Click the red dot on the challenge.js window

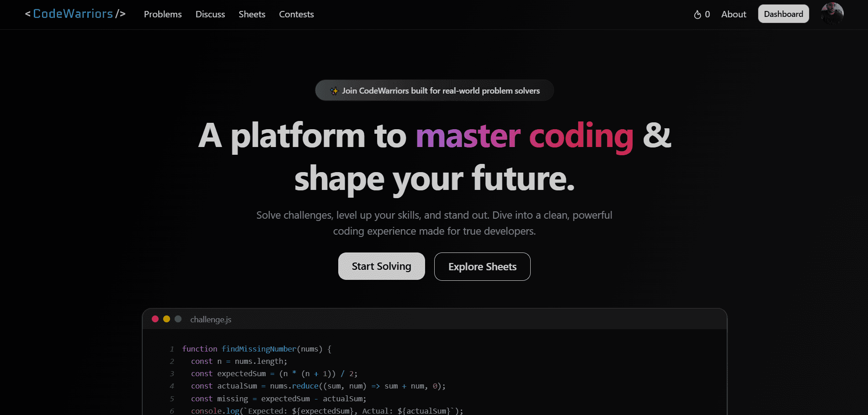(155, 319)
